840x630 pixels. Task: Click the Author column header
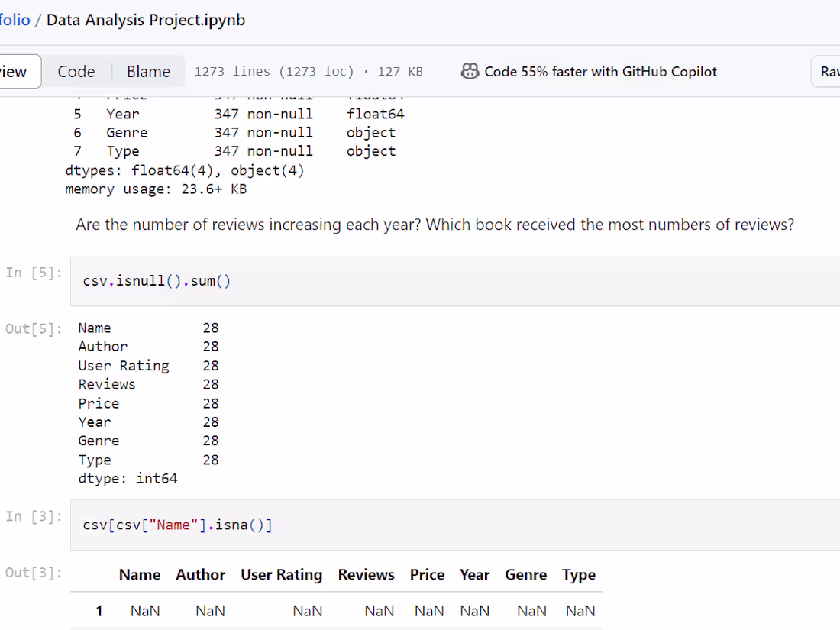tap(201, 574)
